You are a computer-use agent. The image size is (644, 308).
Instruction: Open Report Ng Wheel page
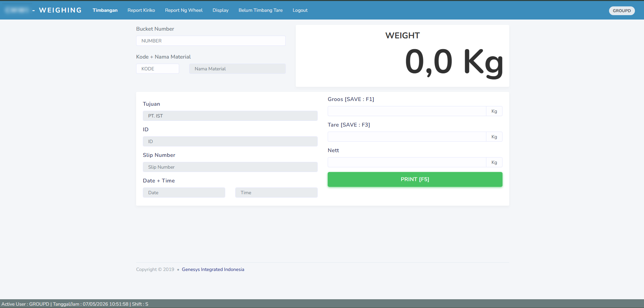coord(184,10)
